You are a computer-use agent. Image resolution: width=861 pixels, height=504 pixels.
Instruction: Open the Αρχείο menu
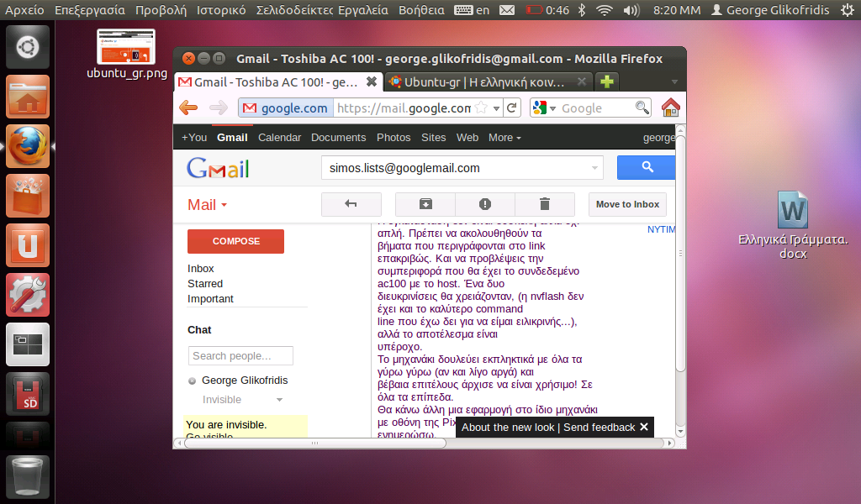pos(24,10)
